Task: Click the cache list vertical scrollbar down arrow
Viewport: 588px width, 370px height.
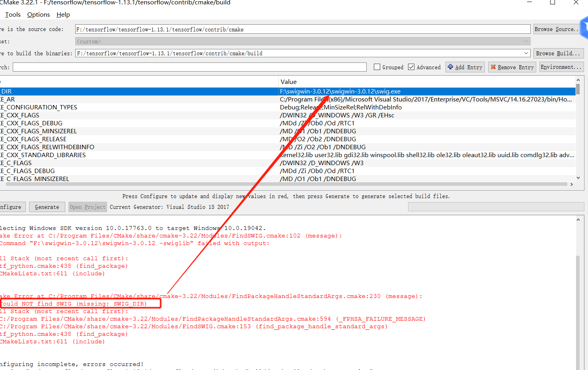Action: click(x=578, y=178)
